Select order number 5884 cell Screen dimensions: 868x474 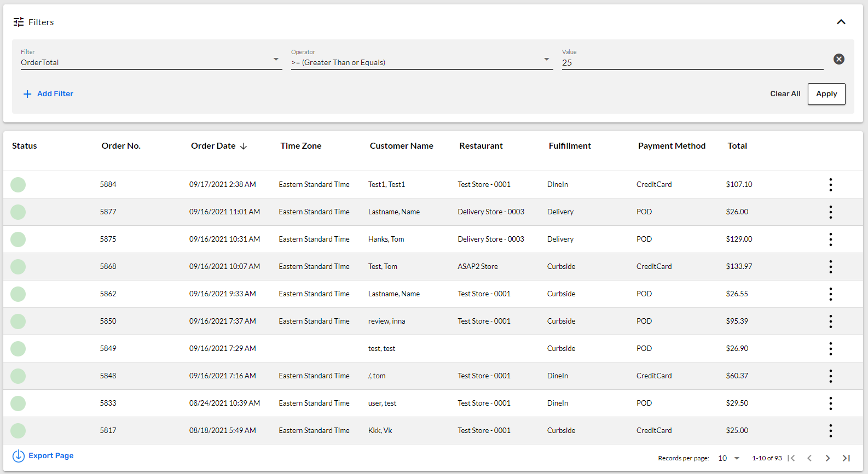(108, 184)
